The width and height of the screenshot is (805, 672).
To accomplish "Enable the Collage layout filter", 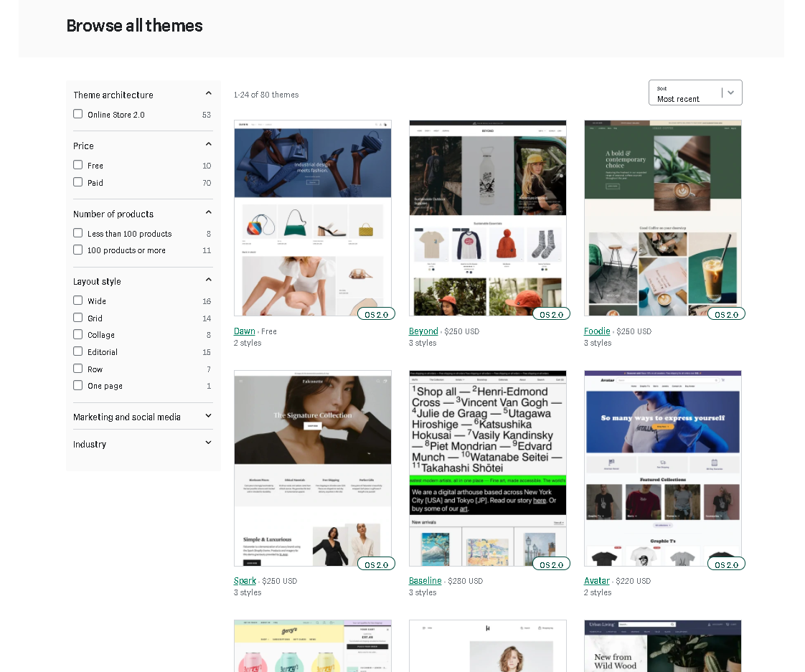I will pos(77,334).
